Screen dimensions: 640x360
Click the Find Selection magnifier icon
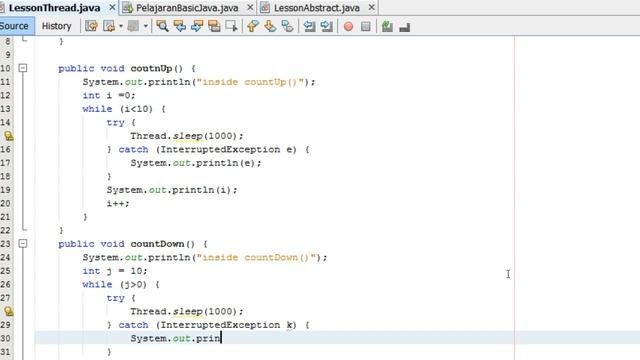coord(162,27)
